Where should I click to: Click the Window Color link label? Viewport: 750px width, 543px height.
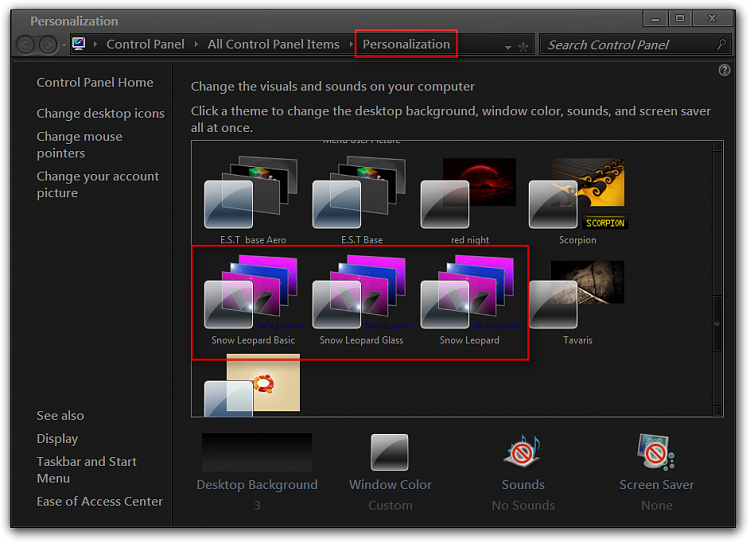(390, 485)
